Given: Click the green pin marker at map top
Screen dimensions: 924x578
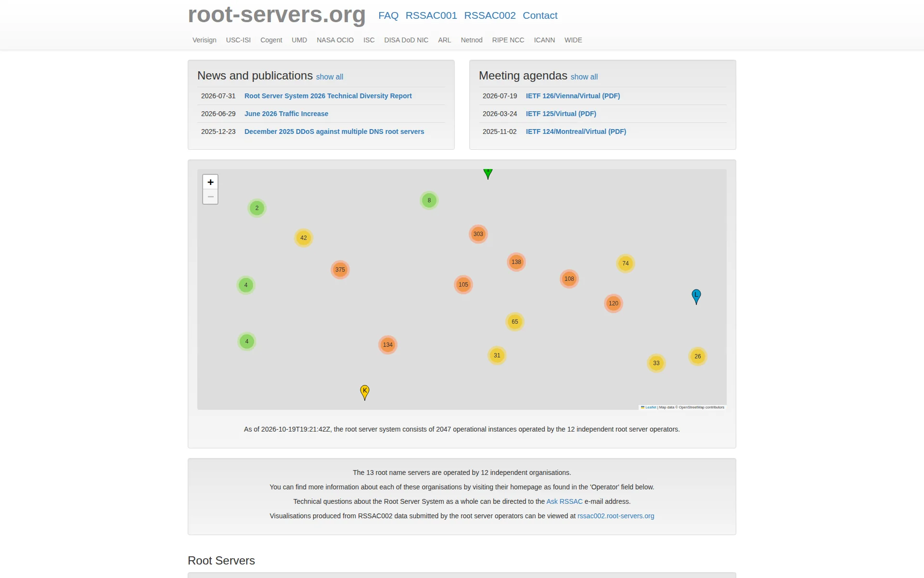Looking at the screenshot, I should coord(488,174).
